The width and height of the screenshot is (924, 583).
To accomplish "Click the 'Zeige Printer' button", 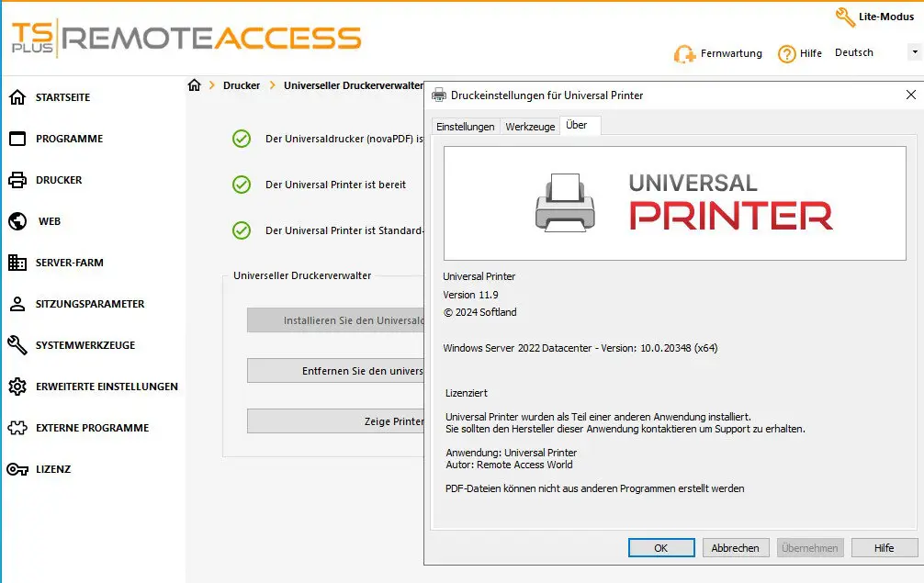I will [x=336, y=421].
